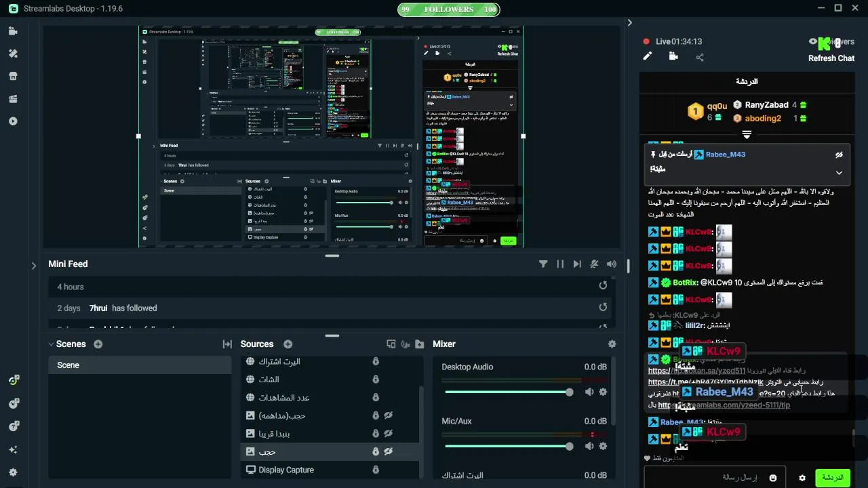
Task: Toggle lock on Display Capture source
Action: tap(376, 470)
